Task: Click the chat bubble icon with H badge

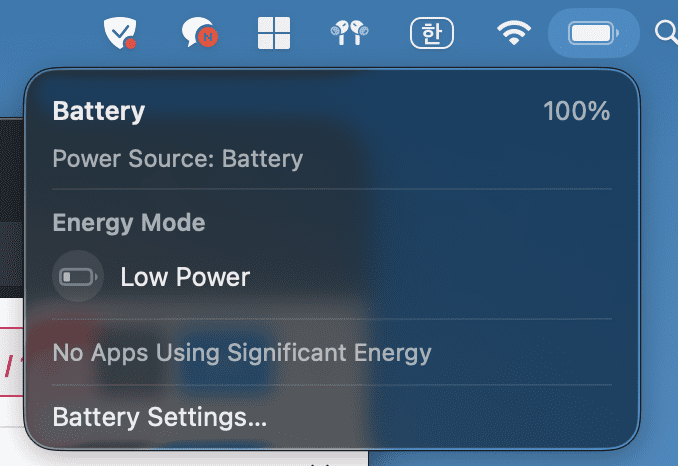Action: (x=199, y=32)
